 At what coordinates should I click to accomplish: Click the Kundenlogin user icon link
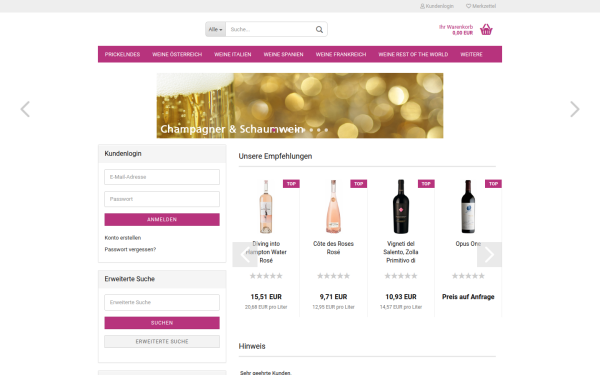coord(437,6)
